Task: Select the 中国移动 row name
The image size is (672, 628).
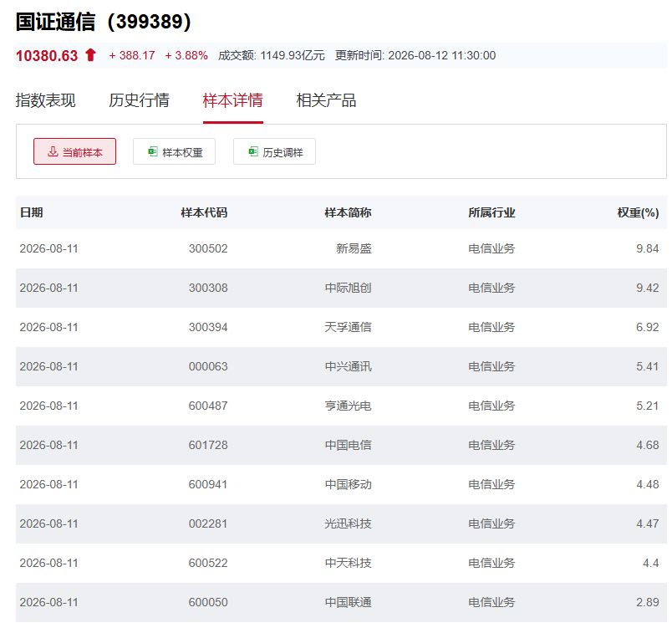Action: pyautogui.click(x=348, y=484)
